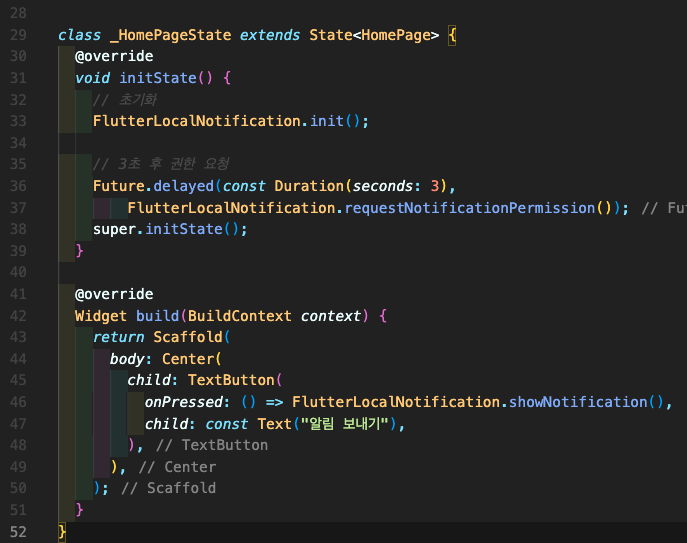Image resolution: width=687 pixels, height=543 pixels.
Task: Click the class closing brace on line 52
Action: tap(62, 532)
